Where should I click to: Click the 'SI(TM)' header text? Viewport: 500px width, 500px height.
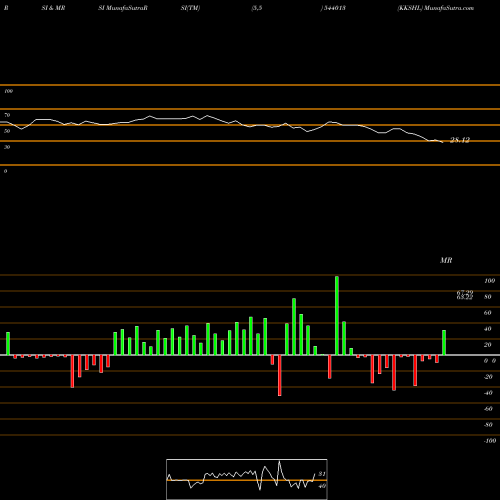[x=190, y=8]
